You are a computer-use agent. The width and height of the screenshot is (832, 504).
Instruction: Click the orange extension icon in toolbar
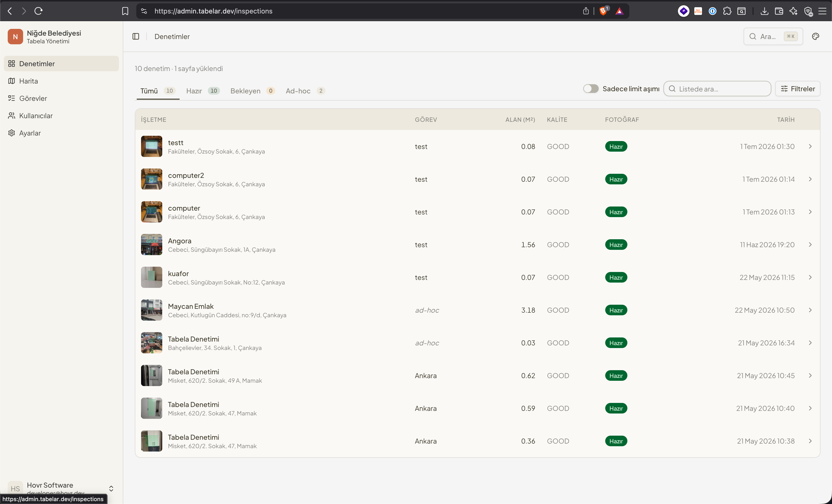(698, 11)
